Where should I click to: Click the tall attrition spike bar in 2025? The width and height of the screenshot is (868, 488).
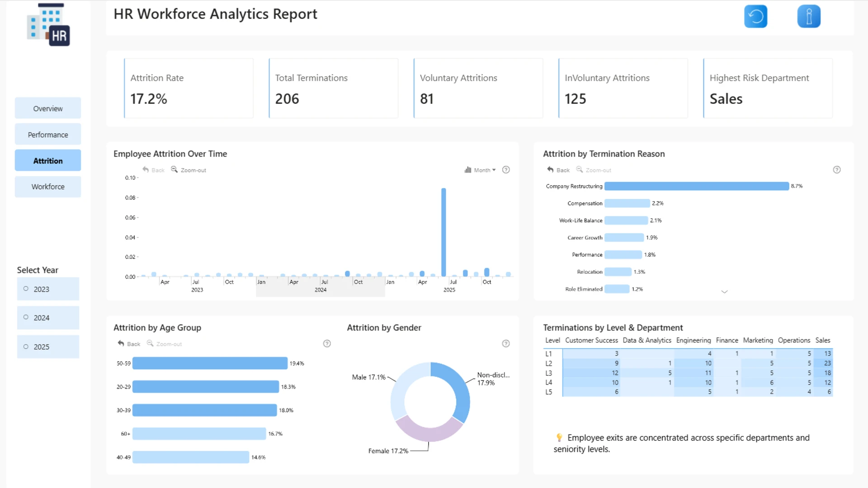443,232
